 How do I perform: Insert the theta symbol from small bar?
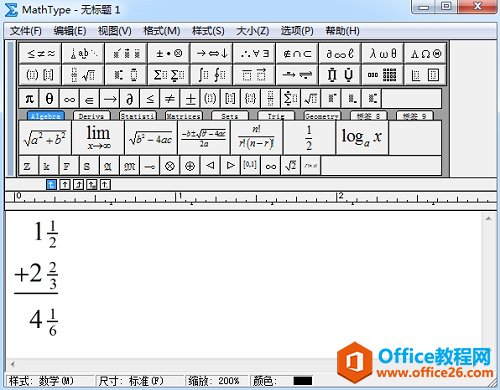[49, 99]
